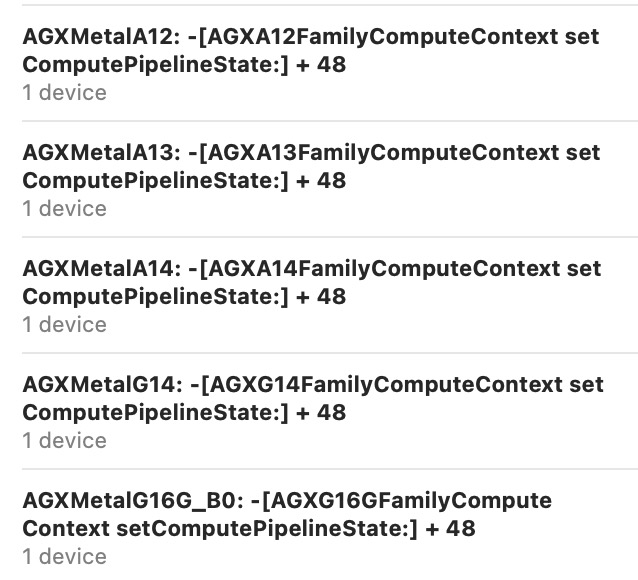Screen dimensions: 638x580
Task: Click "1 device" under the AGXMetalG16G_B0 entry
Action: click(x=64, y=557)
